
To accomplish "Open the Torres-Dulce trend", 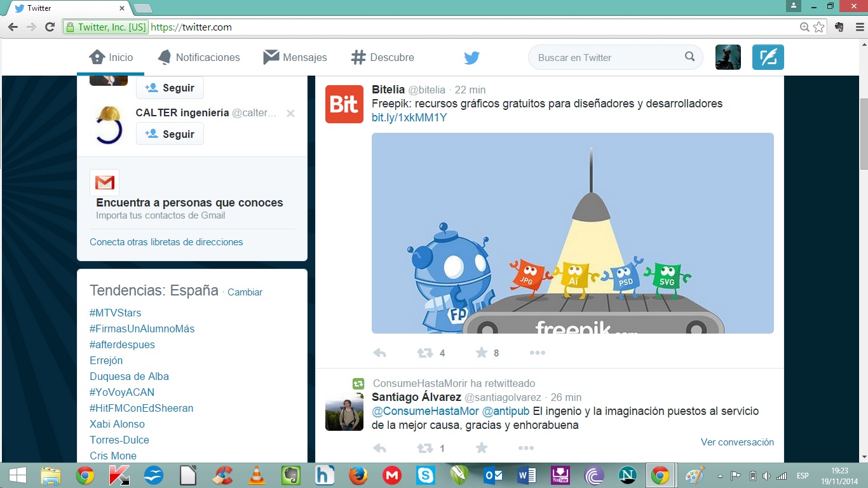I will point(119,440).
